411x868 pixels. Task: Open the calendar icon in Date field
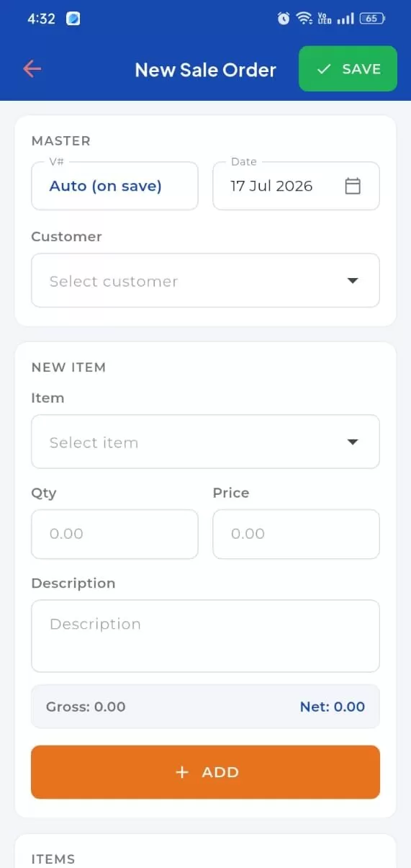point(353,186)
